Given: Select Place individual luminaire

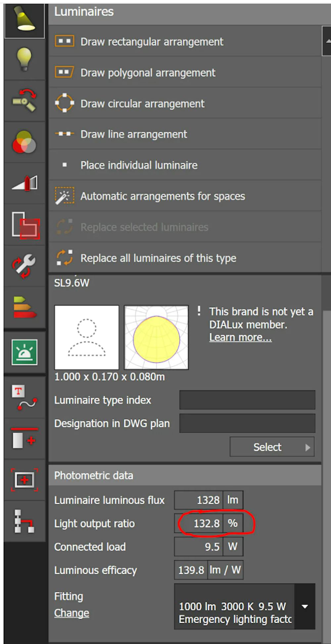Looking at the screenshot, I should coord(139,165).
